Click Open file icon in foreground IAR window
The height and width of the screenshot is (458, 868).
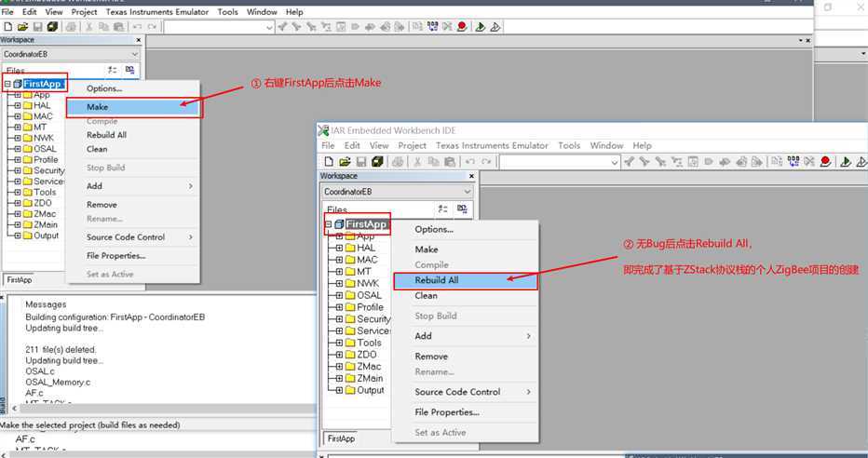tap(345, 162)
